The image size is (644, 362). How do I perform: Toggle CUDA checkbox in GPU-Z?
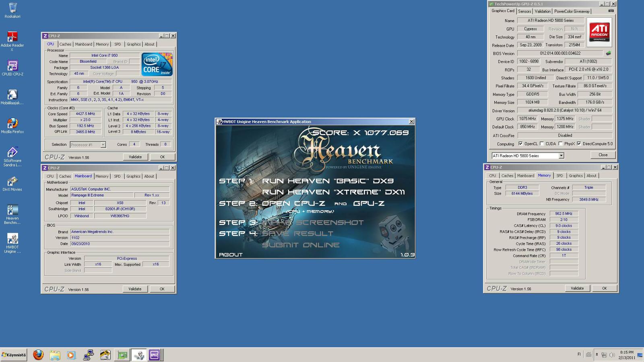click(542, 144)
